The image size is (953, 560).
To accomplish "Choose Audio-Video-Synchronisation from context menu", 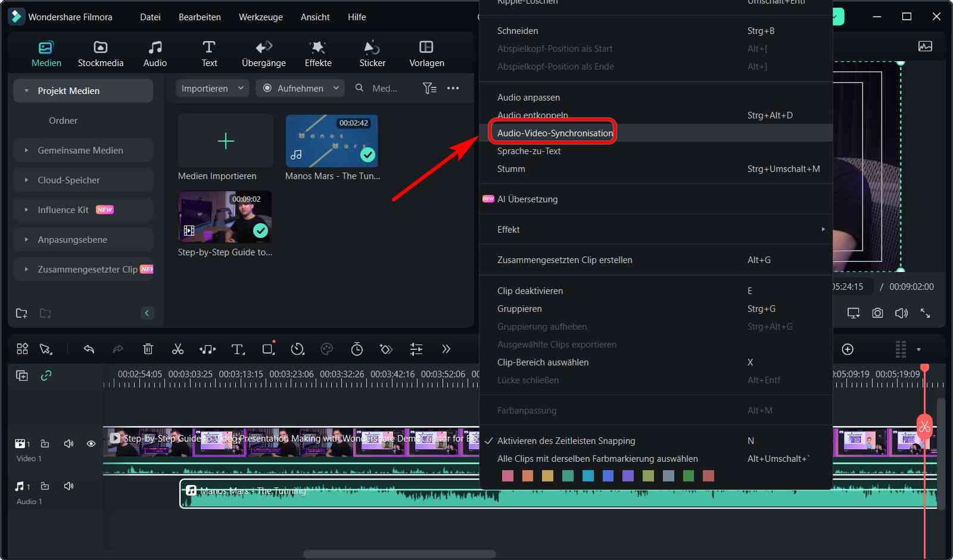I will click(656, 133).
